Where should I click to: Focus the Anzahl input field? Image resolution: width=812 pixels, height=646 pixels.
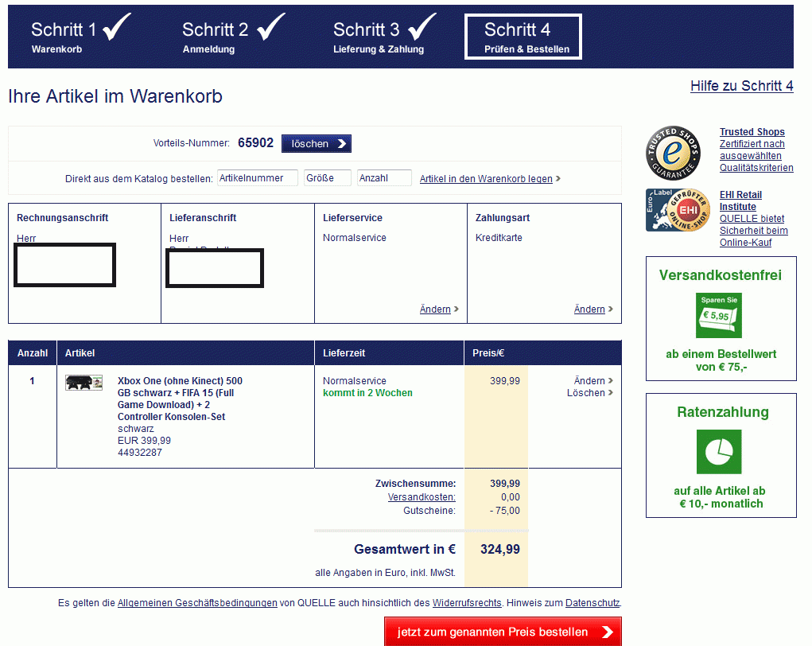point(384,177)
